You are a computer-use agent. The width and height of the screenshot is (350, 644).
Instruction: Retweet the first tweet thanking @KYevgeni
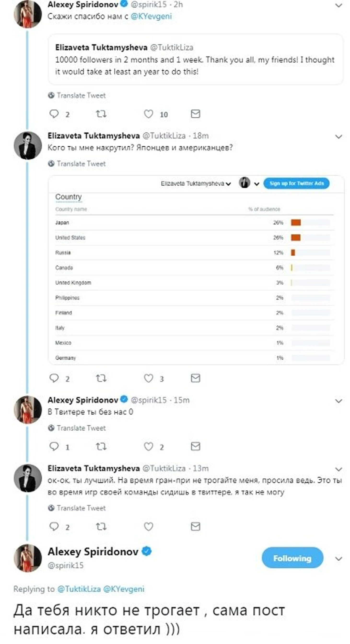(x=101, y=114)
